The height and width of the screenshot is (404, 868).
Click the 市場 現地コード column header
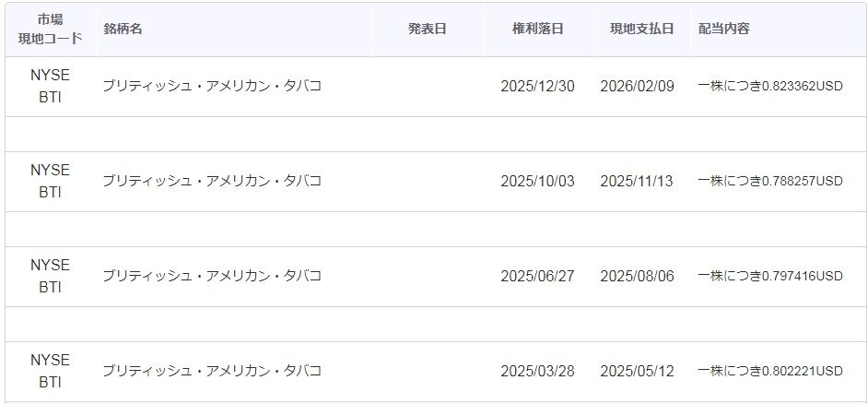coord(51,29)
